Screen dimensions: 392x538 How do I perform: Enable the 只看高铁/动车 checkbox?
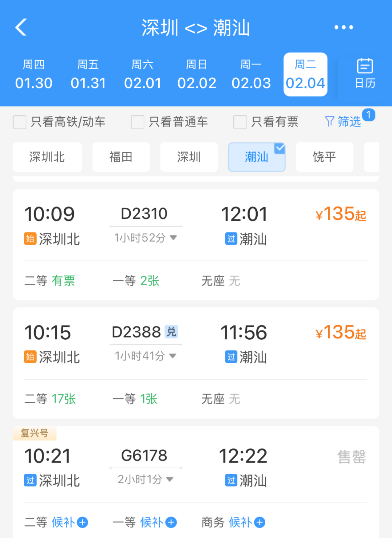click(20, 122)
